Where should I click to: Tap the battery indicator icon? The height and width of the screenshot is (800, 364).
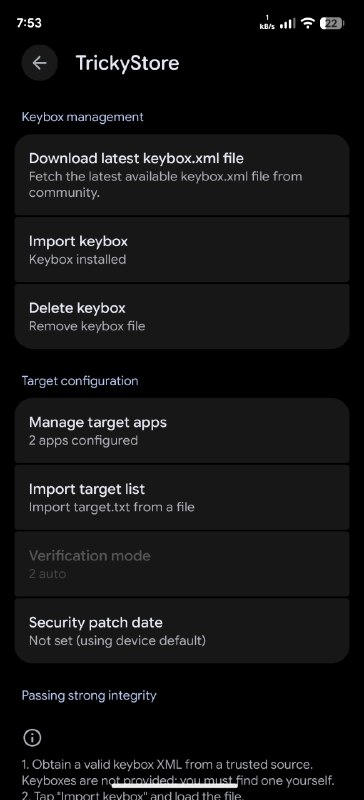(332, 23)
